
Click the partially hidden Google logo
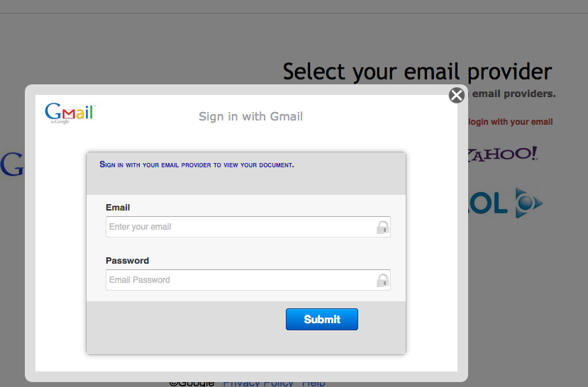(x=12, y=164)
